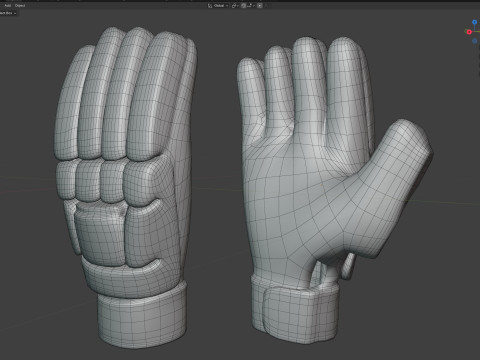480x360 pixels.
Task: Open the snapping options dropdown
Action: pyautogui.click(x=251, y=6)
